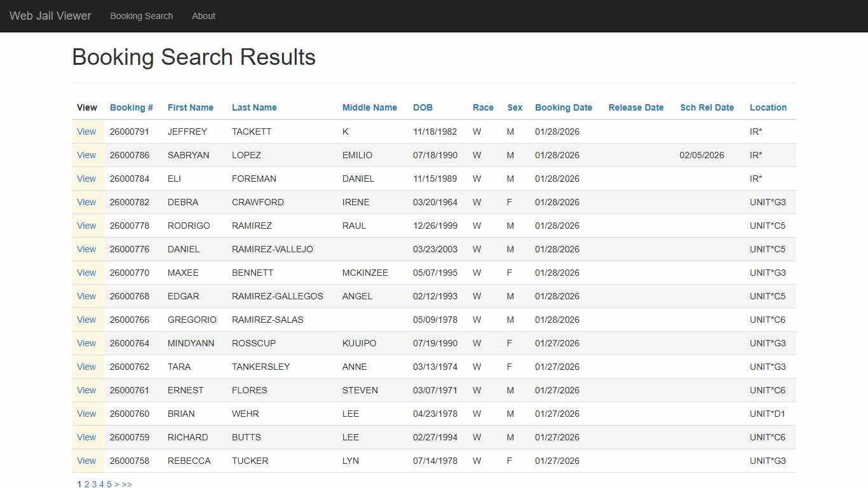
Task: Sort results by Sex column
Action: (x=514, y=107)
